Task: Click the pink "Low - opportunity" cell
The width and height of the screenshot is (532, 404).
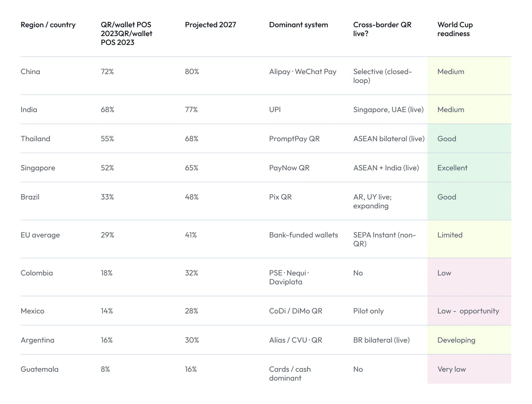Action: pyautogui.click(x=468, y=311)
